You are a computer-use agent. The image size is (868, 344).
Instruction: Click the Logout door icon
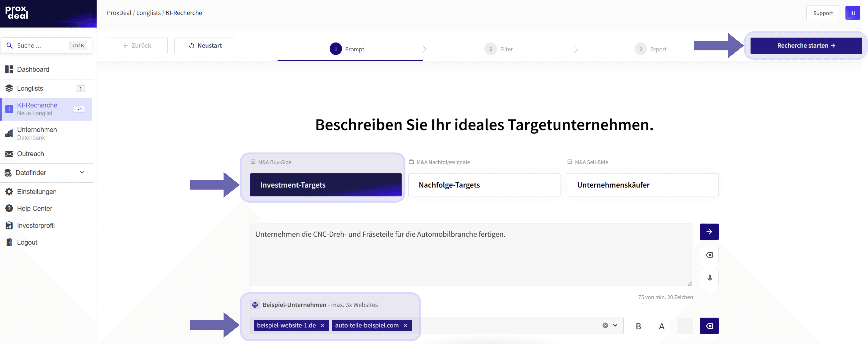point(9,242)
